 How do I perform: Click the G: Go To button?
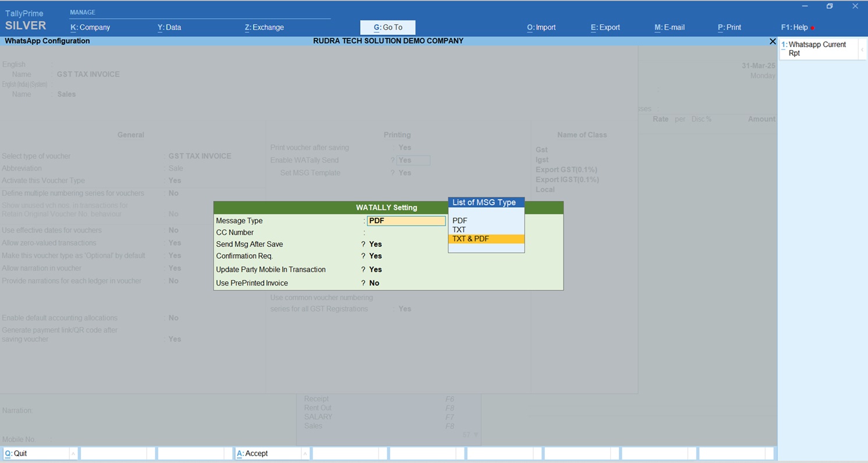388,27
